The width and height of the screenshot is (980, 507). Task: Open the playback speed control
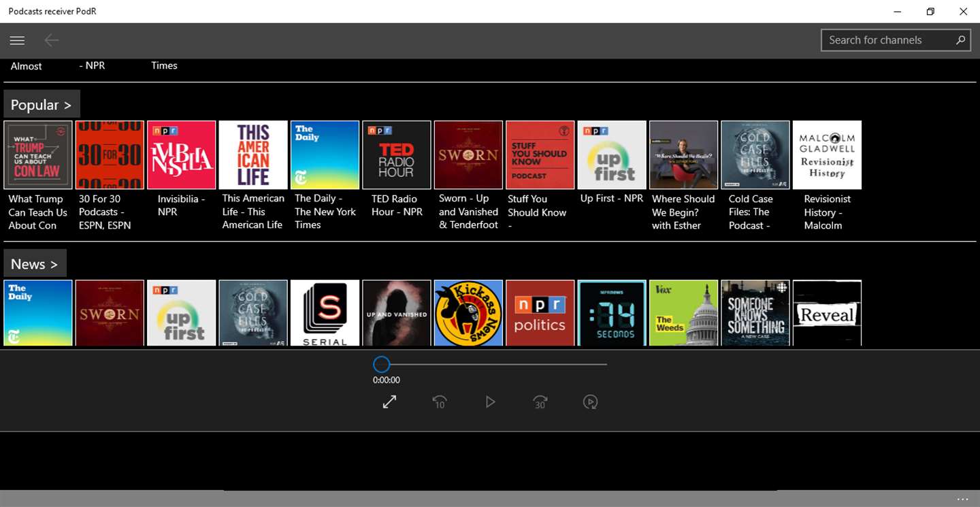tap(590, 402)
